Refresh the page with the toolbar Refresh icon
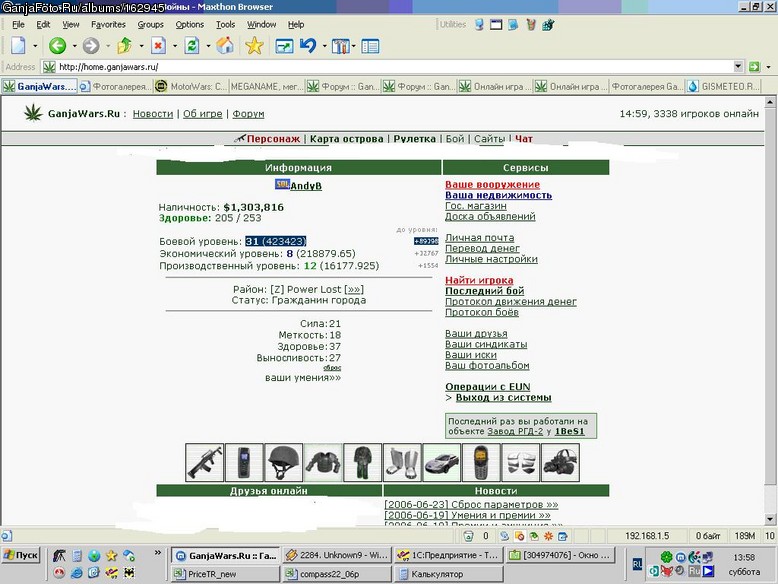Image resolution: width=778 pixels, height=584 pixels. [x=192, y=46]
